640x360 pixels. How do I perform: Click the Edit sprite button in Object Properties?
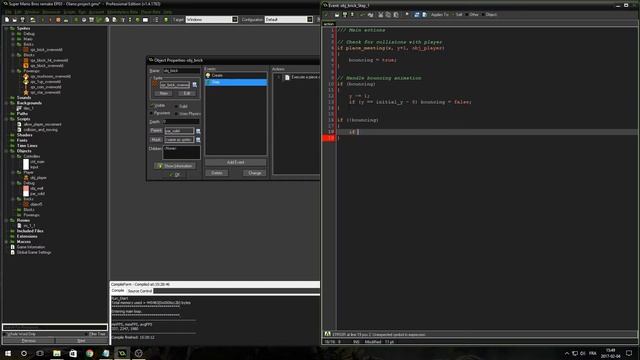click(187, 93)
